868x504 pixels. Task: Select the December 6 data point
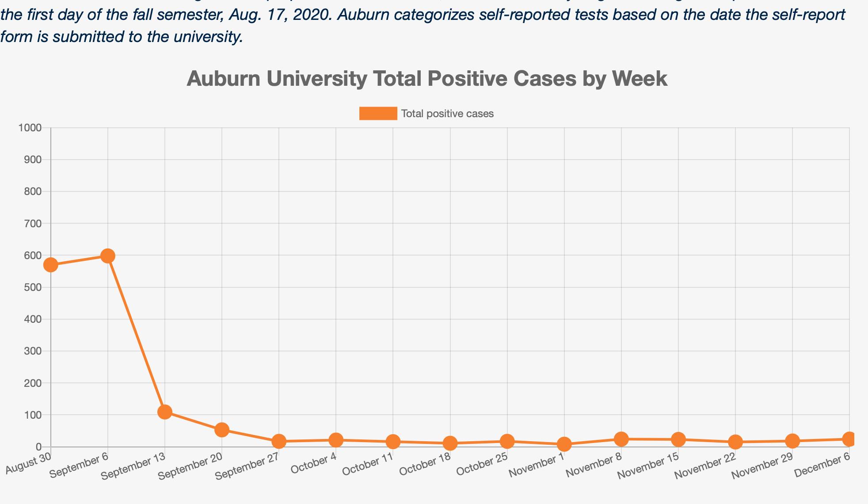pos(849,439)
